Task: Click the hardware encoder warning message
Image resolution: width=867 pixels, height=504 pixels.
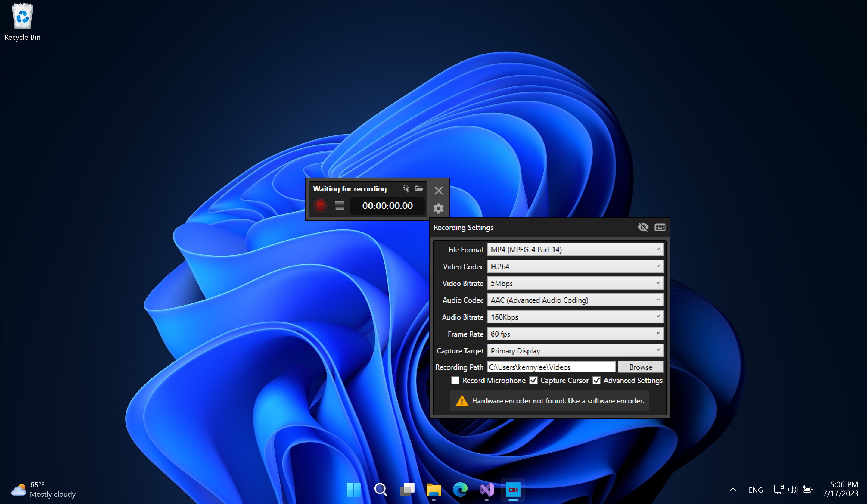Action: pyautogui.click(x=549, y=400)
